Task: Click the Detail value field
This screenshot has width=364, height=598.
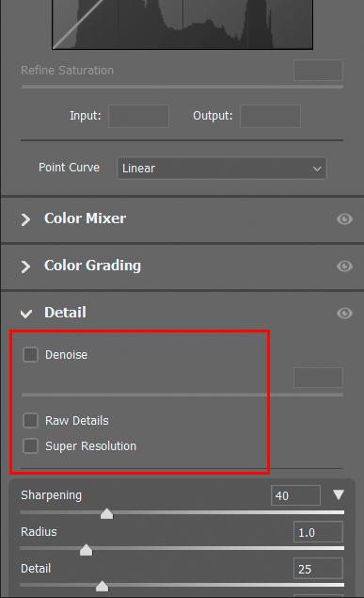Action: (x=318, y=569)
